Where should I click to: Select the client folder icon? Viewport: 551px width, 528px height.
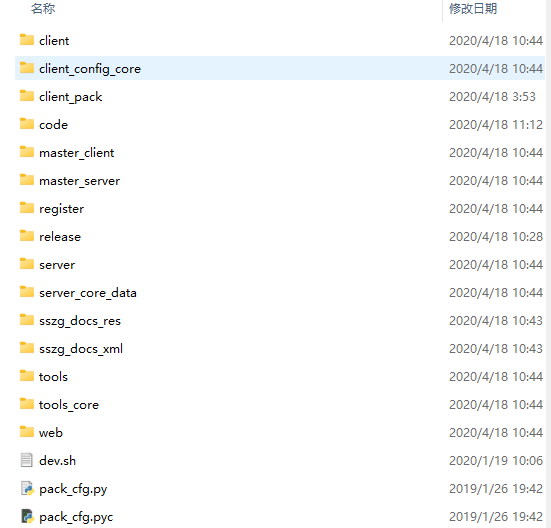27,40
